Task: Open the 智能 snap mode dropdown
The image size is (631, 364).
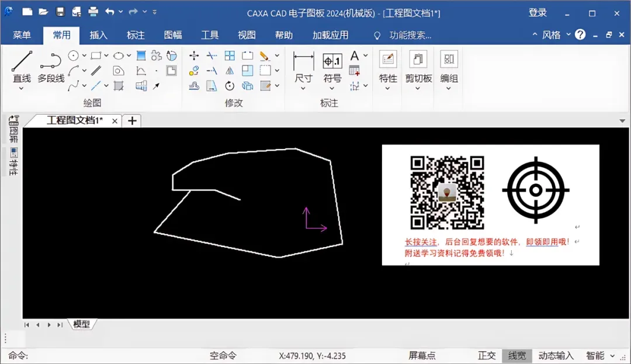Action: pos(612,356)
